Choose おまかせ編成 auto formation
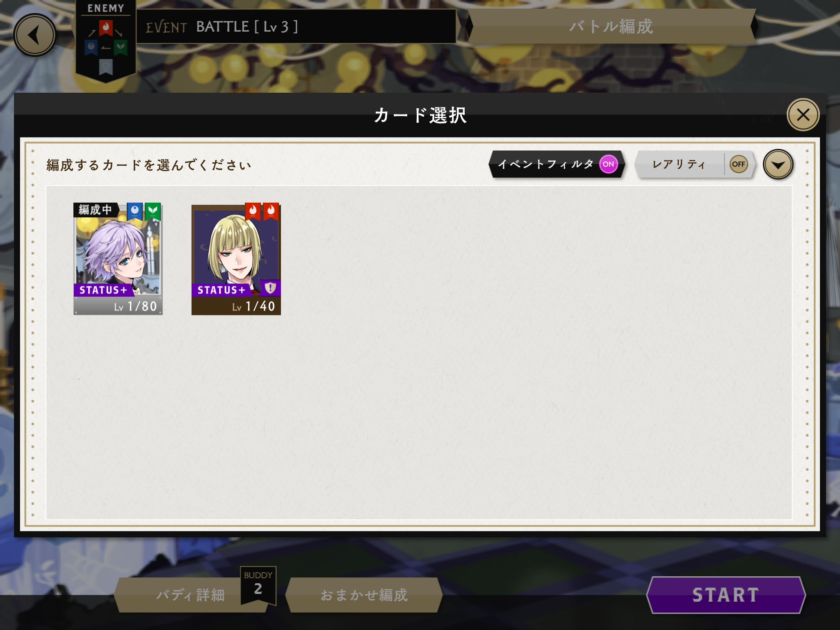840x630 pixels. click(364, 595)
